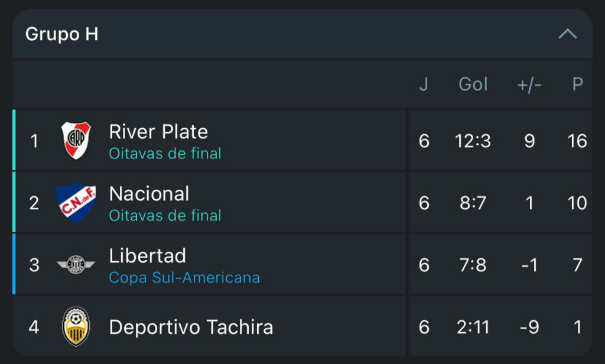Select the Libertad team name
The image size is (605, 364).
(x=148, y=256)
